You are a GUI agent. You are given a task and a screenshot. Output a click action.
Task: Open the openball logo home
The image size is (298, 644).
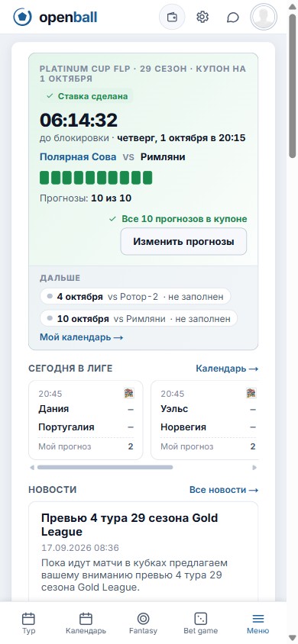pos(55,18)
